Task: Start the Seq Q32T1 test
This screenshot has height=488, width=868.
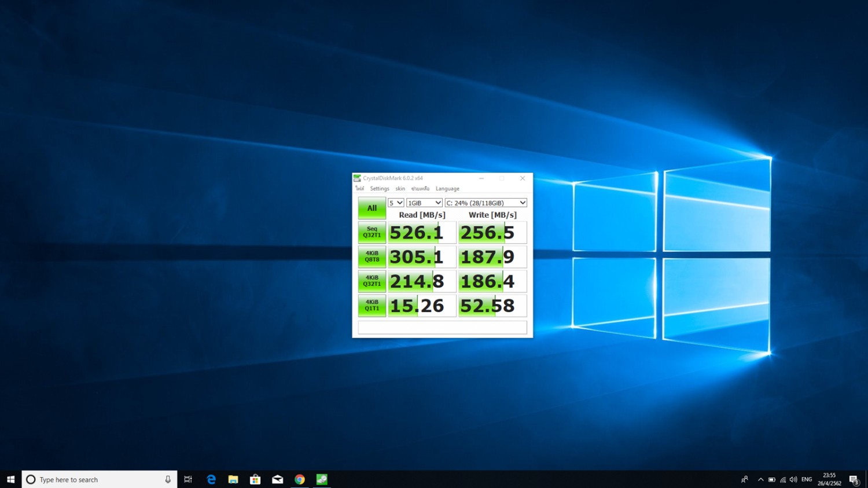Action: (x=372, y=232)
